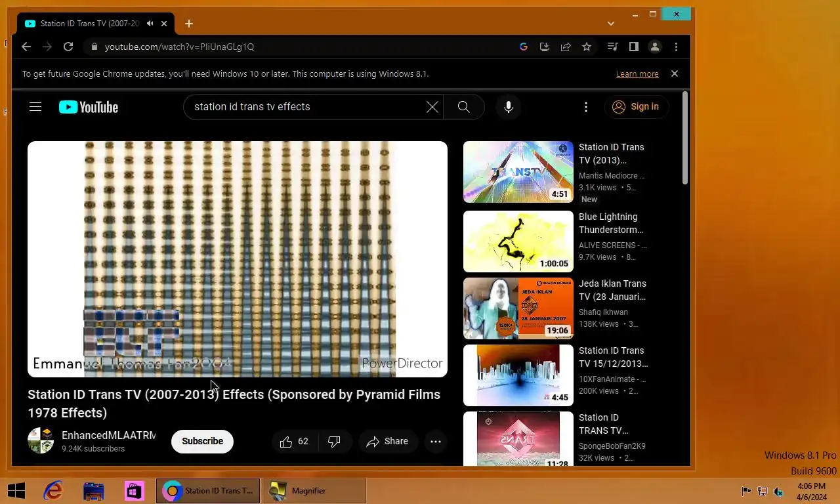Image resolution: width=840 pixels, height=504 pixels.
Task: Expand the tab search chevron
Action: [x=611, y=24]
